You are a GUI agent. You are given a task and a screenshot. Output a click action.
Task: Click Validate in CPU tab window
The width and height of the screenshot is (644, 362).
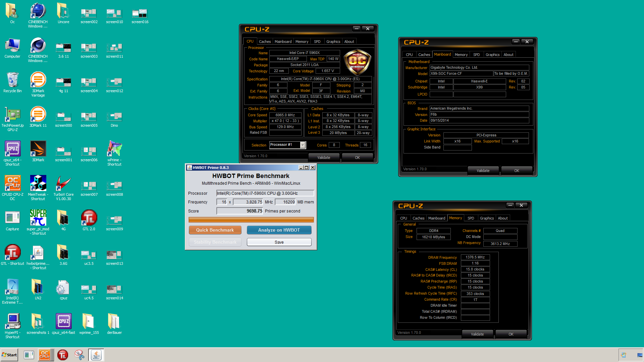tap(324, 158)
